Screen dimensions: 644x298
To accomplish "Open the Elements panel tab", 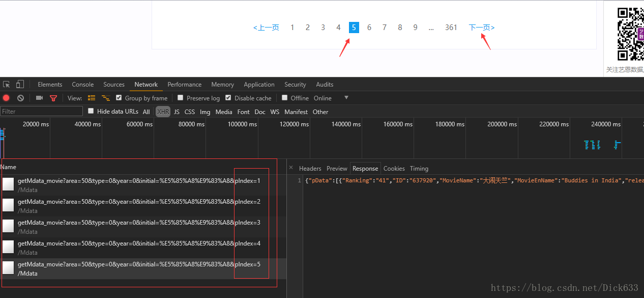I will click(x=50, y=85).
